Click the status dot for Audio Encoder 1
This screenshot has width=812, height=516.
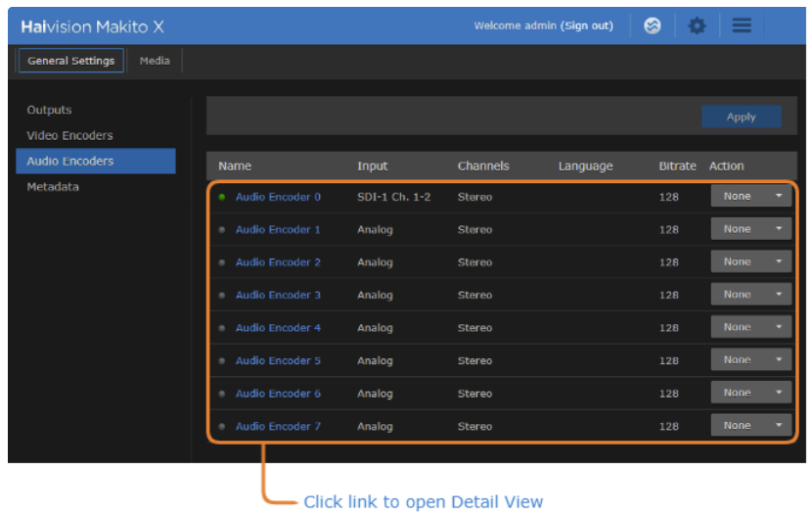[x=222, y=229]
